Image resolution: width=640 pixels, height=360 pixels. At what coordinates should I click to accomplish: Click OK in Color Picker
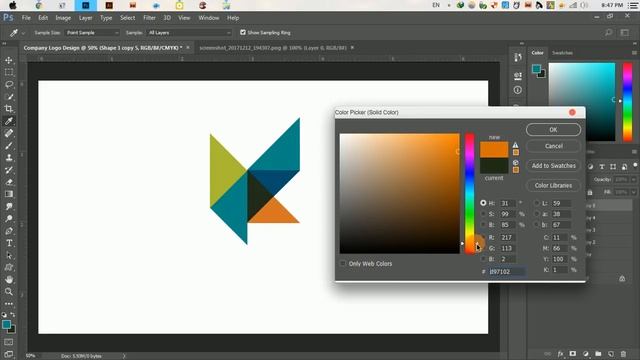pyautogui.click(x=553, y=129)
